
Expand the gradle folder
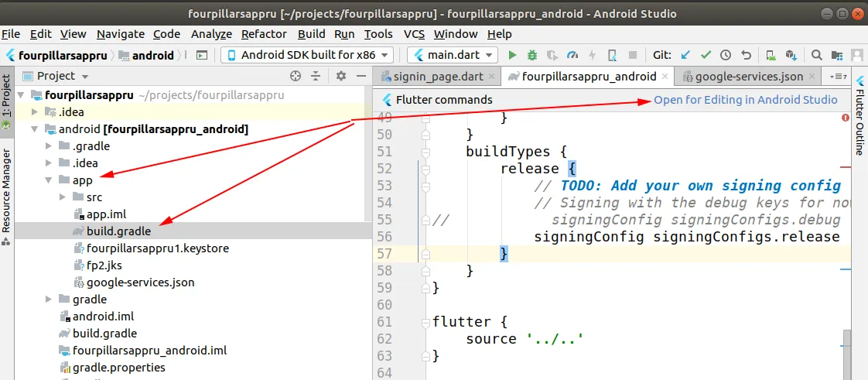49,300
